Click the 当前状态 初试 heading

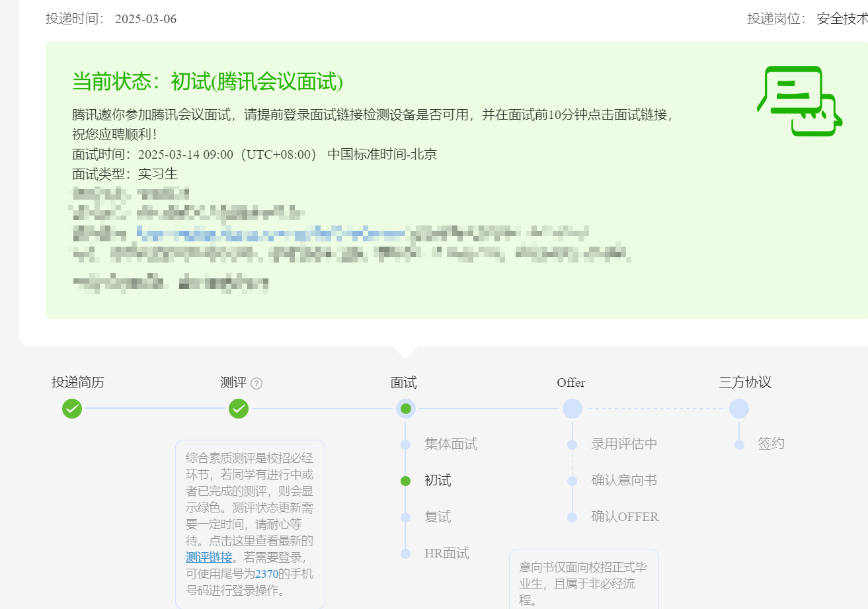point(208,82)
